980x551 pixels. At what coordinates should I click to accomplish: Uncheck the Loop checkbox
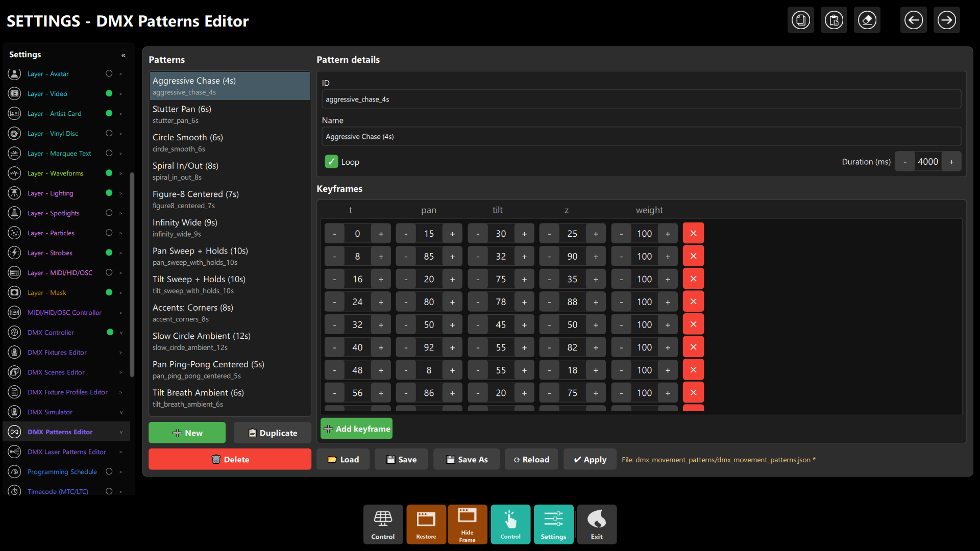(331, 162)
